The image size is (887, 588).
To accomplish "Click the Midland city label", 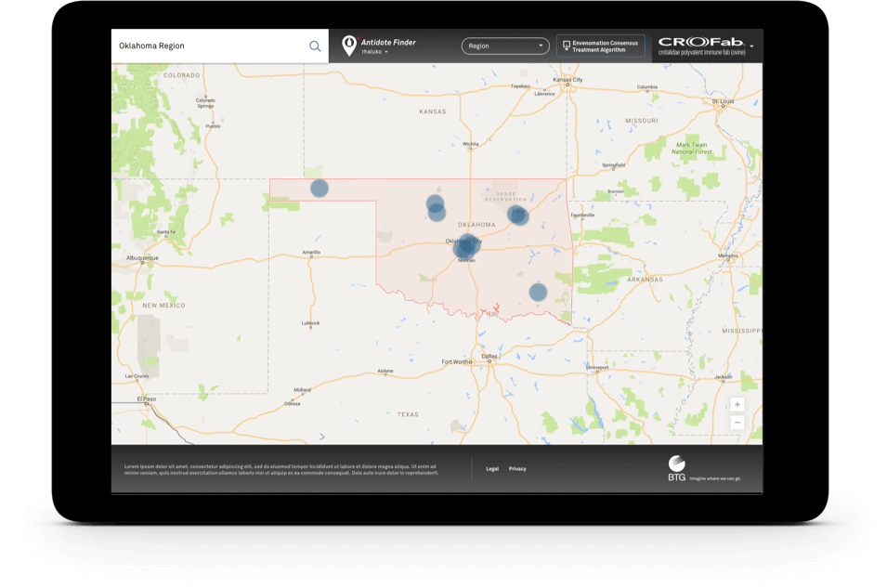I will [x=302, y=390].
